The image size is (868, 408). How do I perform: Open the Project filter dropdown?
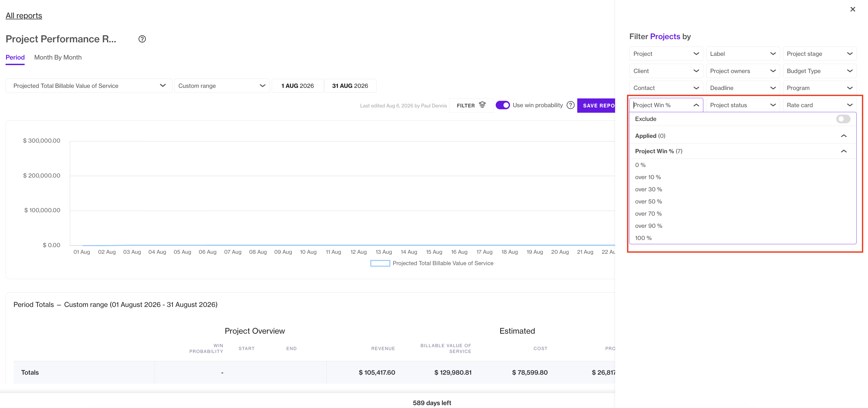tap(666, 54)
